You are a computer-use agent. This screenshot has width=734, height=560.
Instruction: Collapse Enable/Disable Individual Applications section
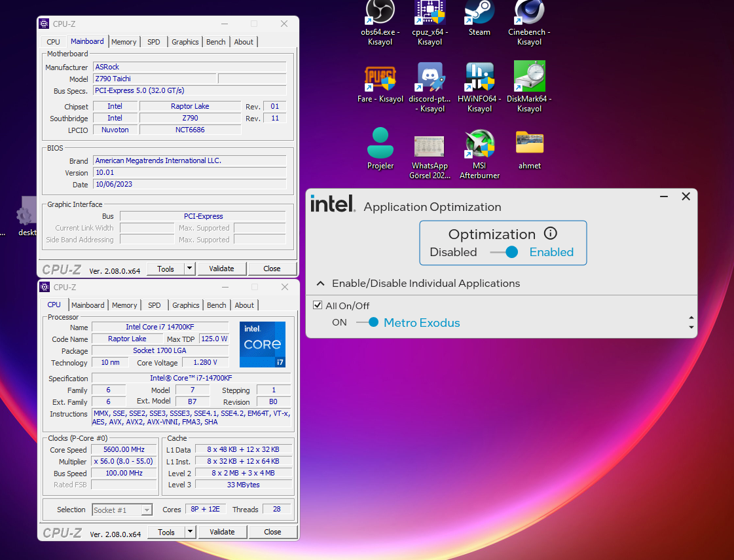tap(321, 284)
